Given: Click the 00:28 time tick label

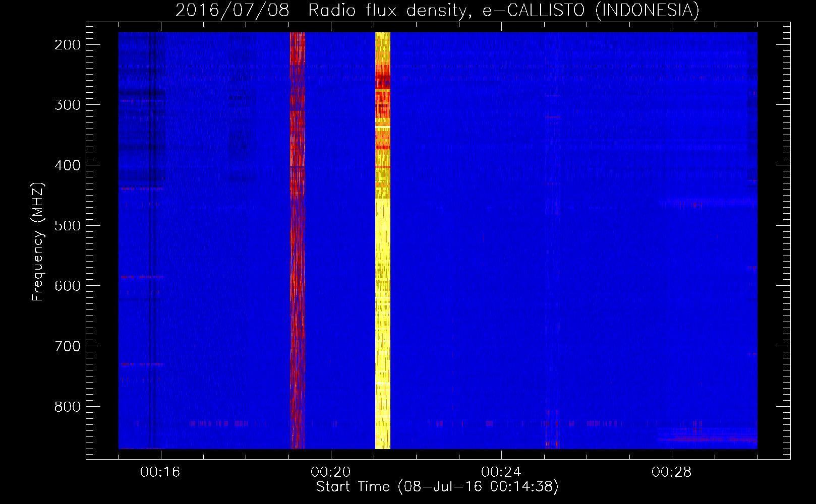Looking at the screenshot, I should (x=672, y=472).
